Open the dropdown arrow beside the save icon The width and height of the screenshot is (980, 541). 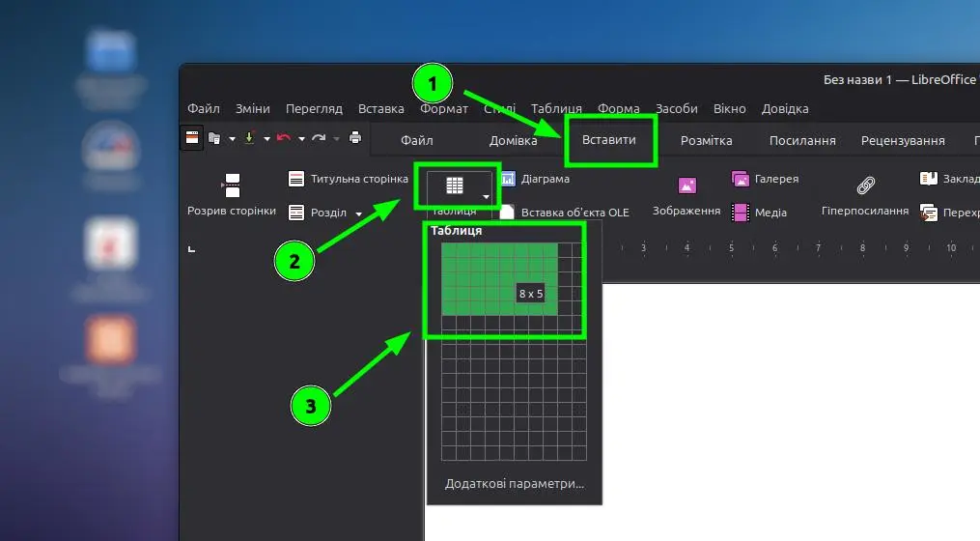coord(266,139)
